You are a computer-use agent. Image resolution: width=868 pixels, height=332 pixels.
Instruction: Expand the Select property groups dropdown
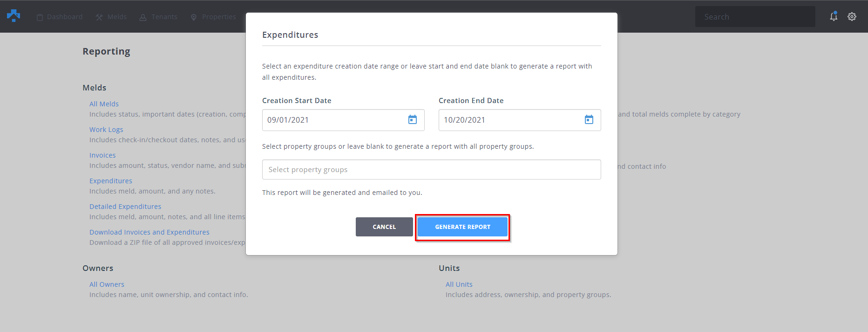(431, 170)
